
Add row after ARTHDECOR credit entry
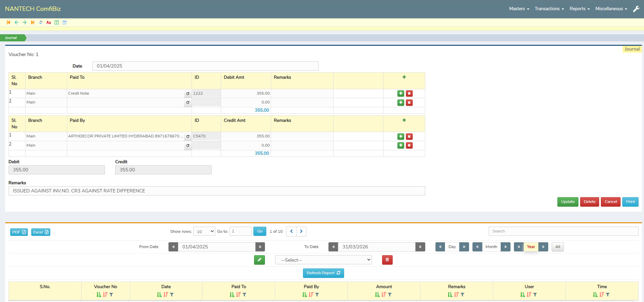click(x=401, y=136)
